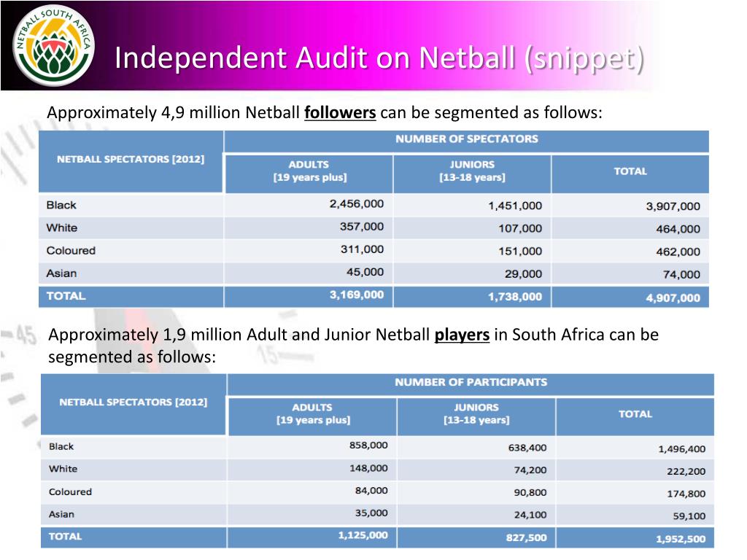747x560 pixels.
Task: Click the value 84,000
Action: click(x=371, y=491)
